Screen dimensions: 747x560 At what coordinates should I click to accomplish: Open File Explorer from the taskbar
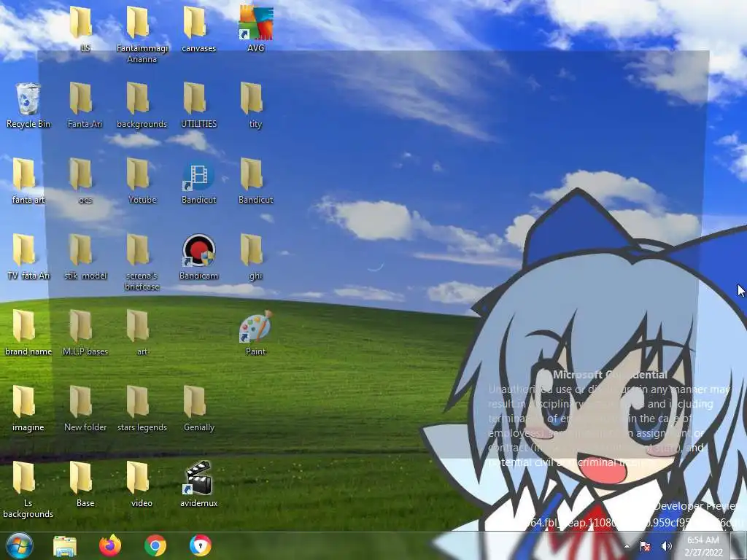pos(65,545)
